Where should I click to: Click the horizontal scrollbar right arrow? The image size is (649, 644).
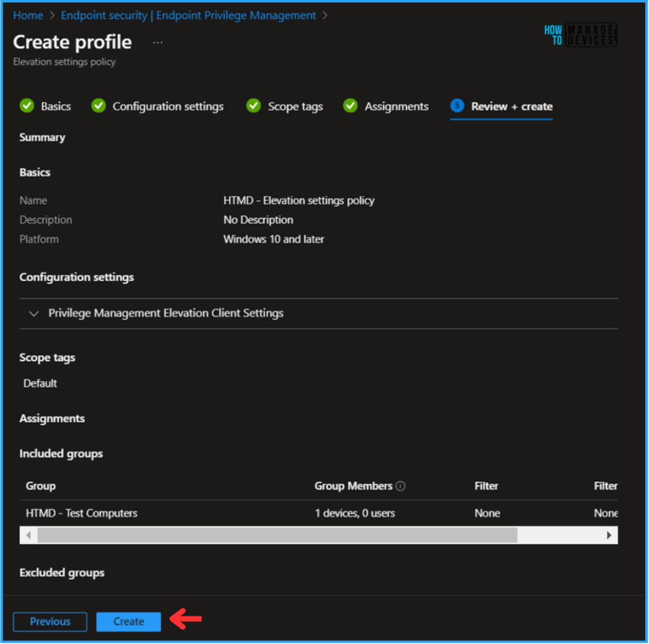[609, 535]
